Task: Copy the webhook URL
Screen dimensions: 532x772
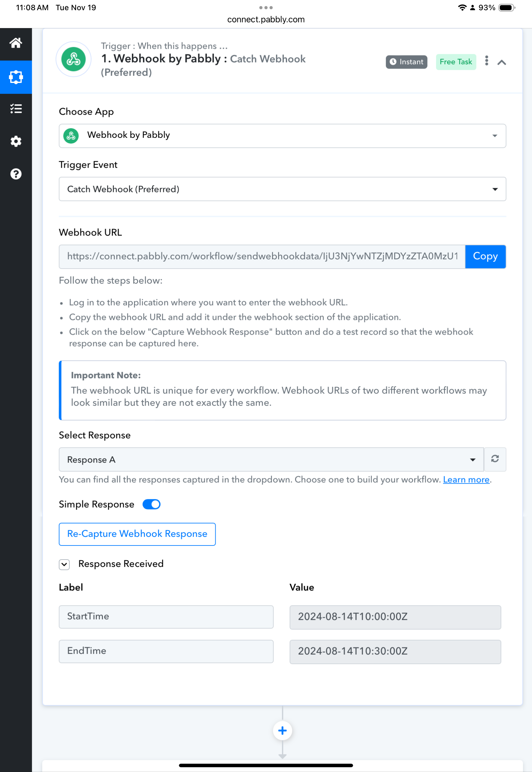Action: [x=485, y=256]
